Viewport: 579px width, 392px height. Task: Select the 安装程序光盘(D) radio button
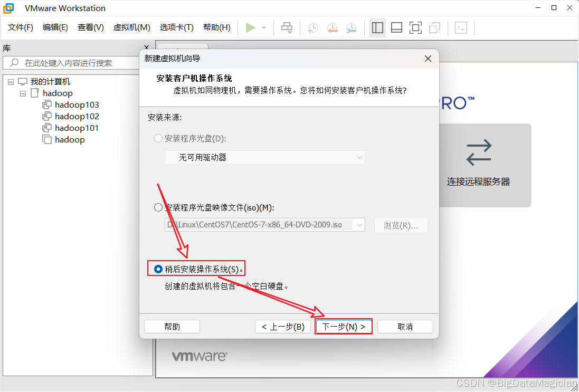tap(158, 138)
